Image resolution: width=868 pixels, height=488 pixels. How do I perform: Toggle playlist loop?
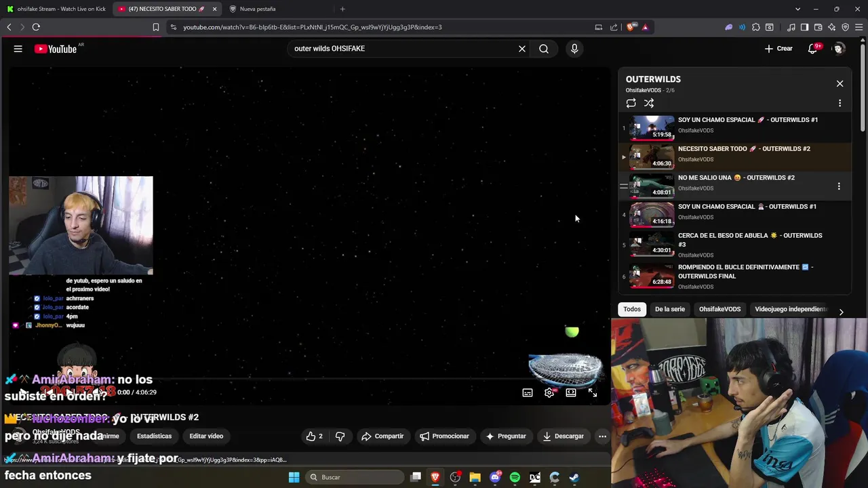click(x=631, y=103)
